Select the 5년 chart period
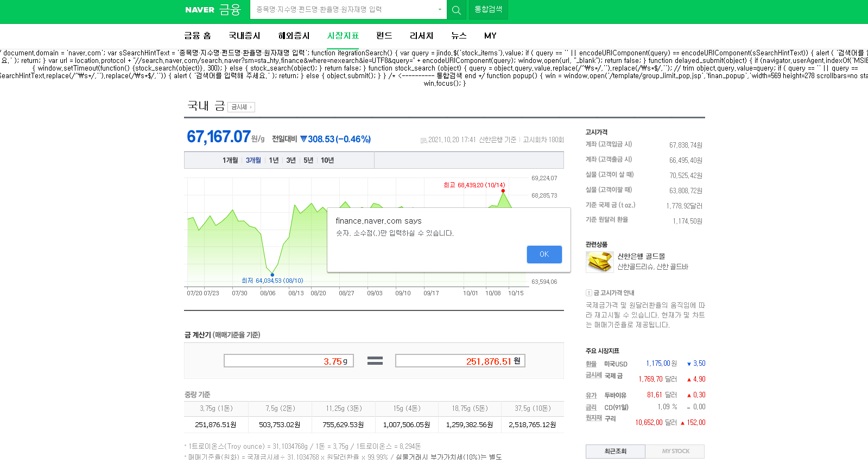 pos(308,160)
